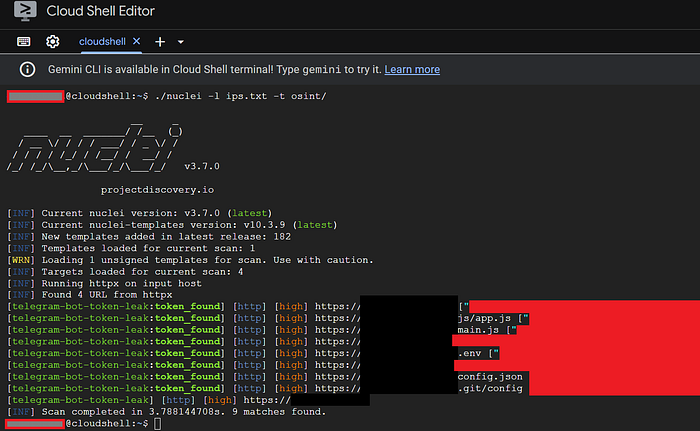The width and height of the screenshot is (700, 431).
Task: Expand the new tab dropdown arrow
Action: pos(181,42)
